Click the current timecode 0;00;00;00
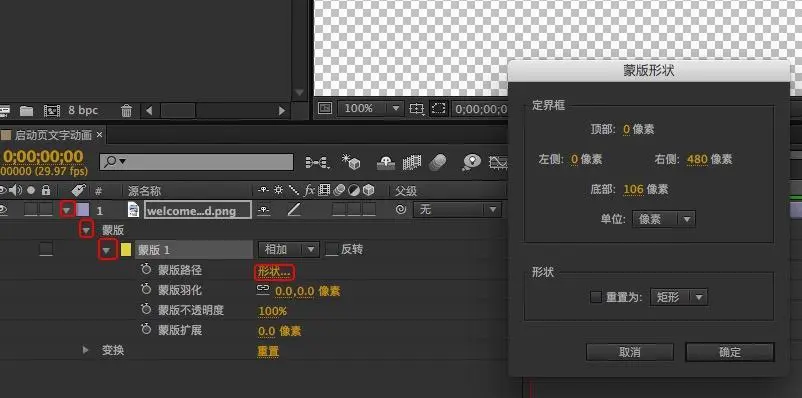Viewport: 802px width, 398px height. pyautogui.click(x=43, y=156)
